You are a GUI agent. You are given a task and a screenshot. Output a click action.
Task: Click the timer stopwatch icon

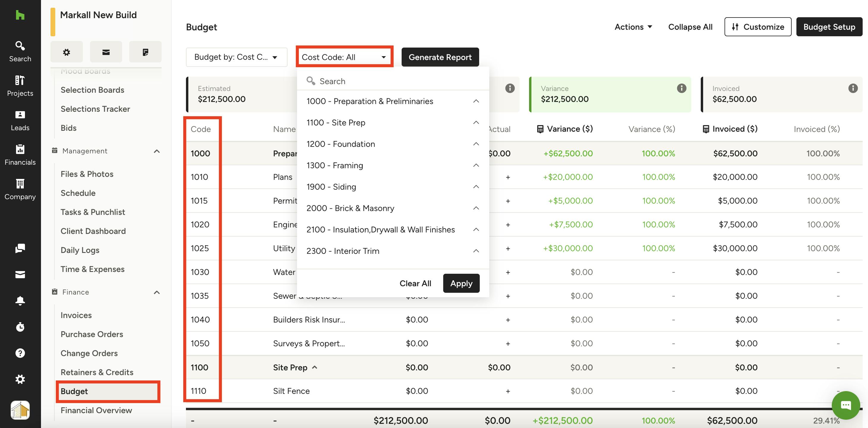pos(20,326)
